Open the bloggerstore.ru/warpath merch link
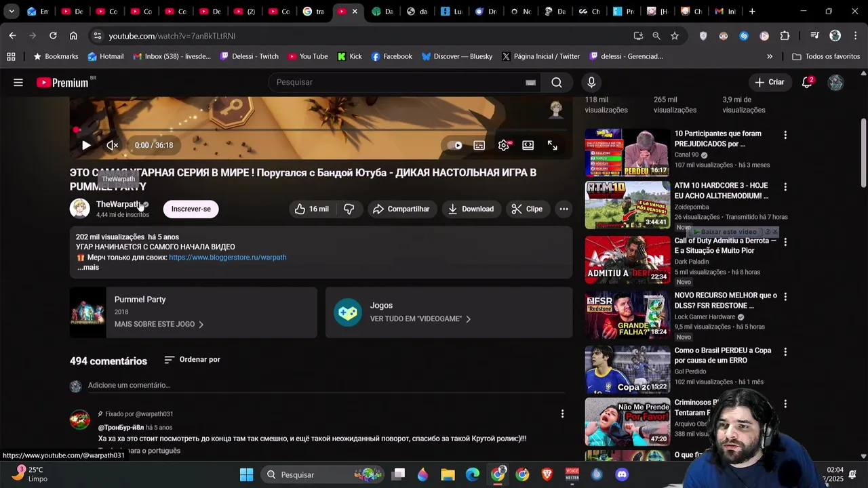Viewport: 868px width, 488px height. pos(227,258)
